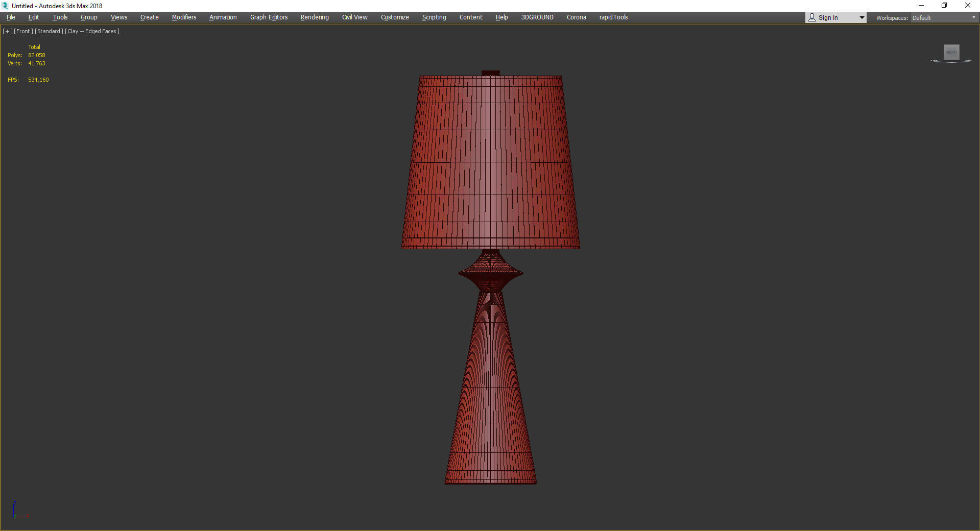Click the ViewCube compass ring

tap(951, 61)
